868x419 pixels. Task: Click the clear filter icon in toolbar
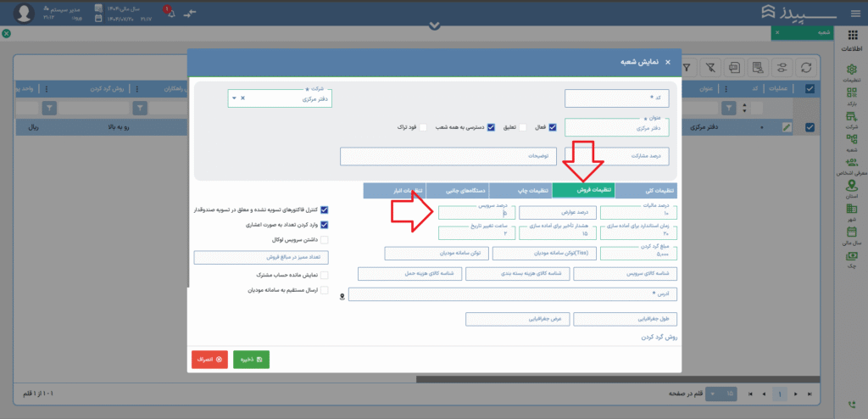[710, 67]
